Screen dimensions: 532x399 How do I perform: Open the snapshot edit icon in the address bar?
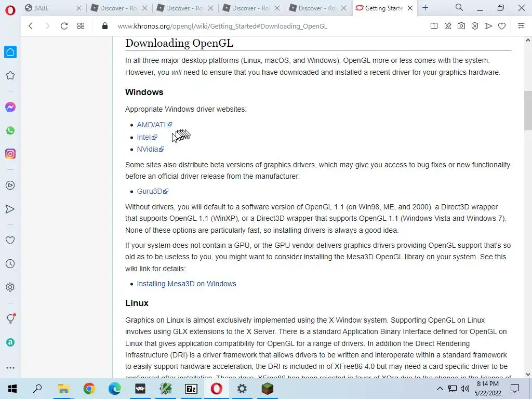pos(448,26)
